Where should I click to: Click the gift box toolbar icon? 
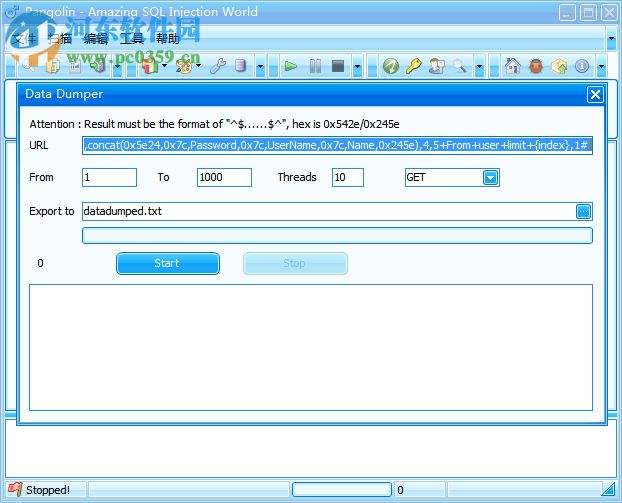[150, 66]
